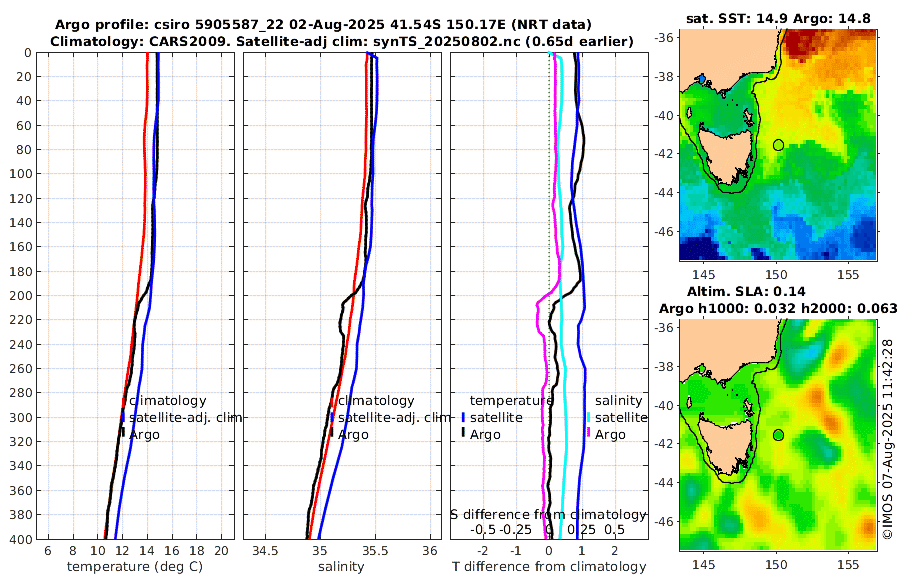The height and width of the screenshot is (580, 900).
Task: Click 'S difference from climatology' label
Action: pyautogui.click(x=549, y=514)
